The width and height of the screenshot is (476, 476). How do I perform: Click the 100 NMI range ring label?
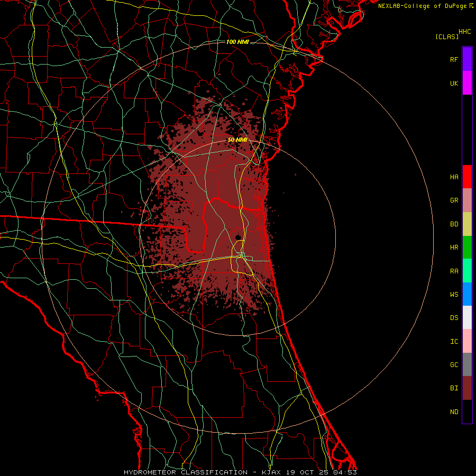(x=237, y=42)
